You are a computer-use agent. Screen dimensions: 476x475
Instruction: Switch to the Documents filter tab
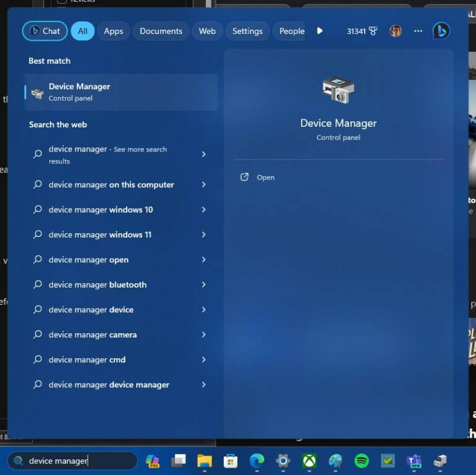pyautogui.click(x=161, y=31)
